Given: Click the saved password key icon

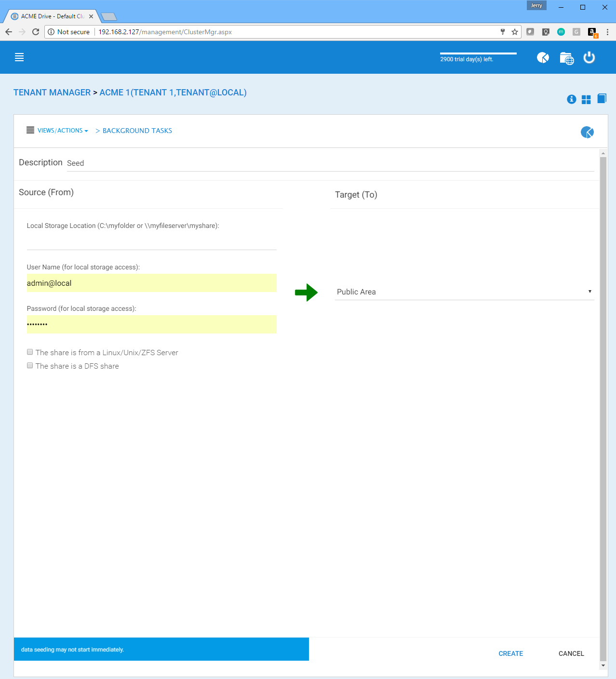Looking at the screenshot, I should (x=503, y=32).
